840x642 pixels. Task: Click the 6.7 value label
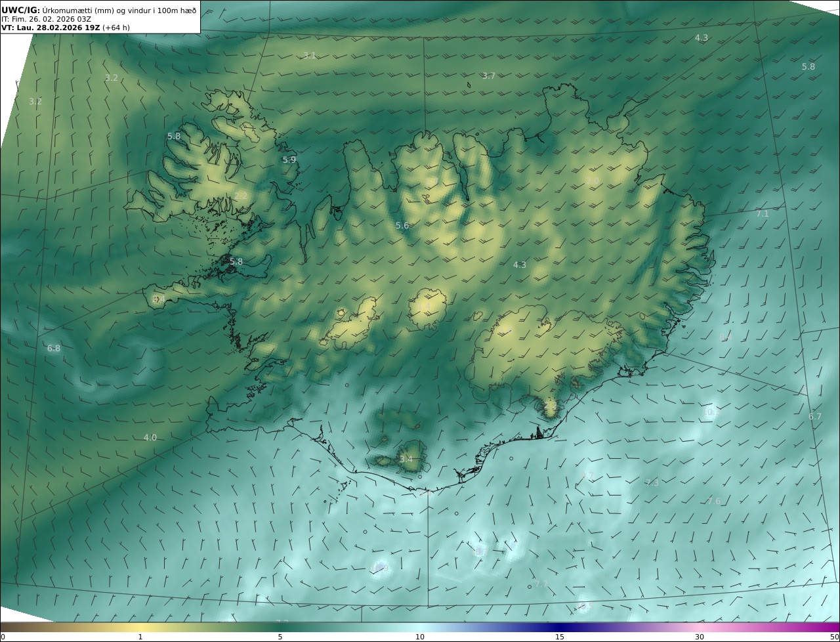(815, 417)
